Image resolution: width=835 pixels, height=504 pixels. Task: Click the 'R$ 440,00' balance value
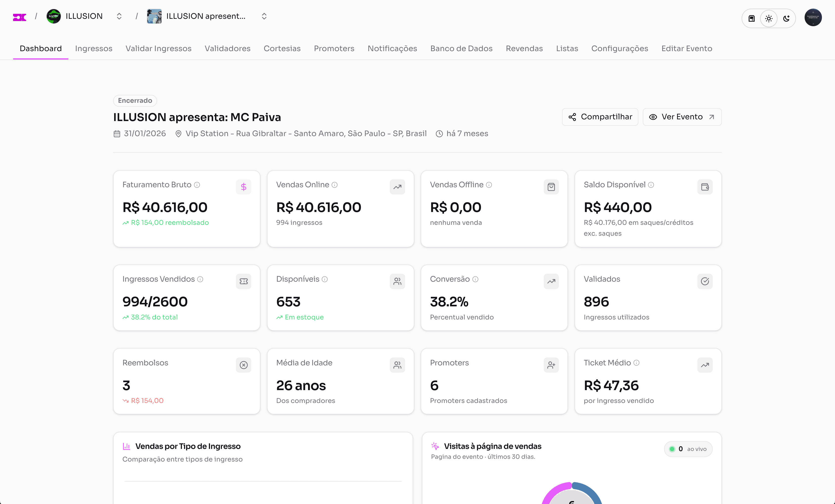pos(617,207)
